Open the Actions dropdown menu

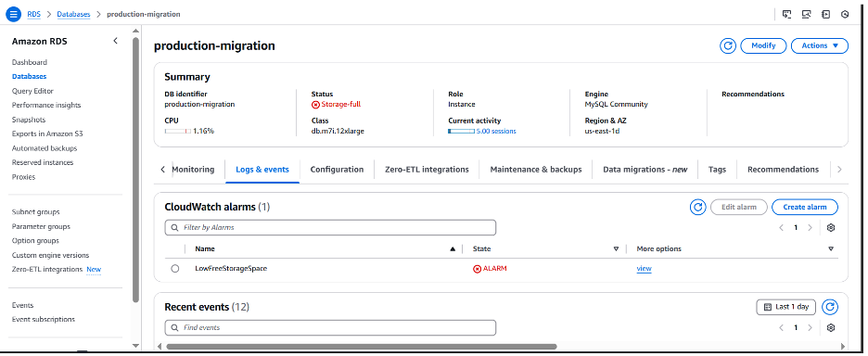[819, 46]
